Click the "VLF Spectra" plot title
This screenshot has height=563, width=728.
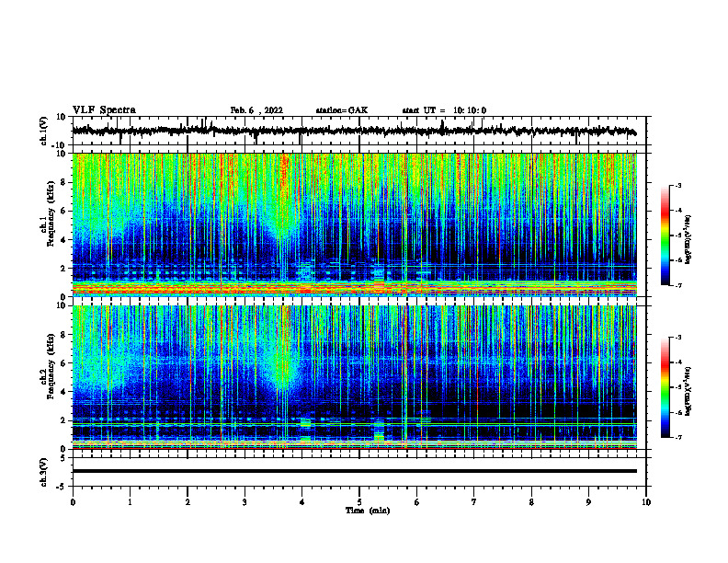[104, 110]
